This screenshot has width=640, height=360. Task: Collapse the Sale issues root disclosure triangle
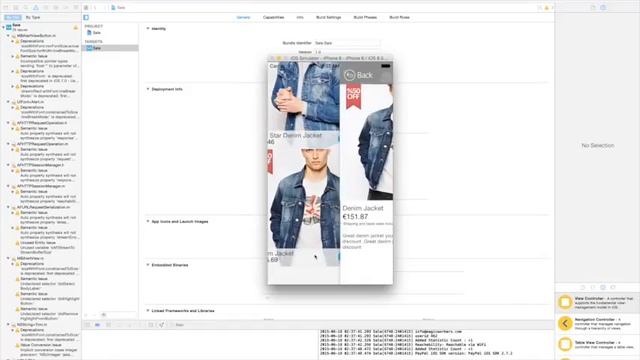click(4, 27)
